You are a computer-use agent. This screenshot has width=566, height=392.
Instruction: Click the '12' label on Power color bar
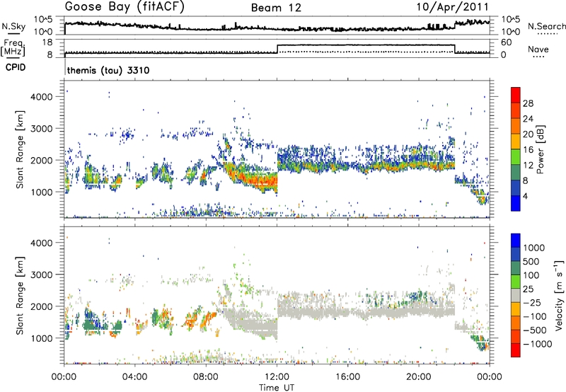pos(528,166)
